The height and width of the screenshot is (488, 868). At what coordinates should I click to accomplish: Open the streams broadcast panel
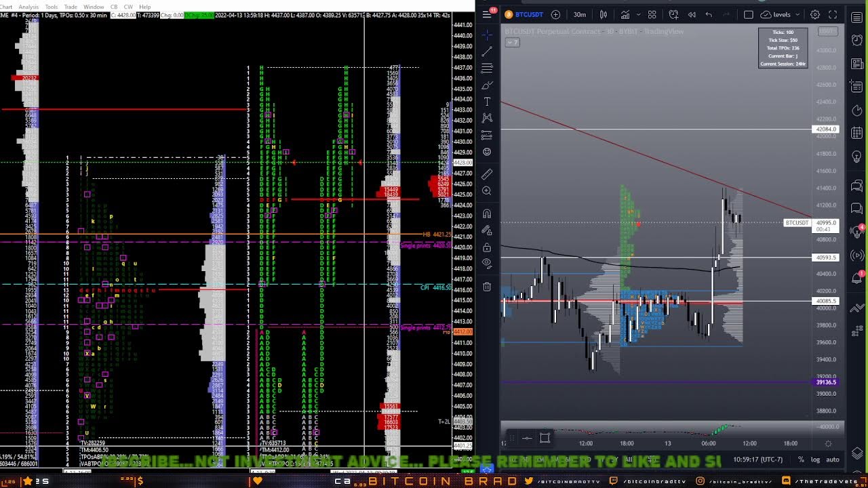click(x=856, y=255)
